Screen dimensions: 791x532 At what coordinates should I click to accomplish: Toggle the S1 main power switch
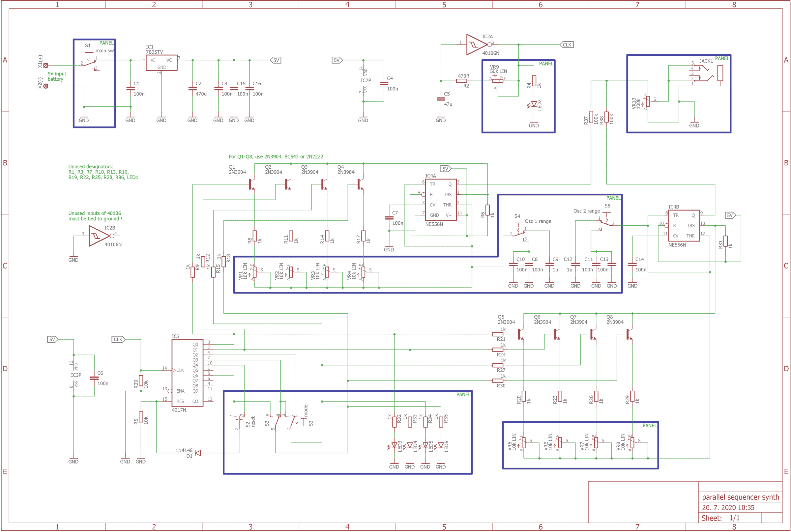click(89, 58)
